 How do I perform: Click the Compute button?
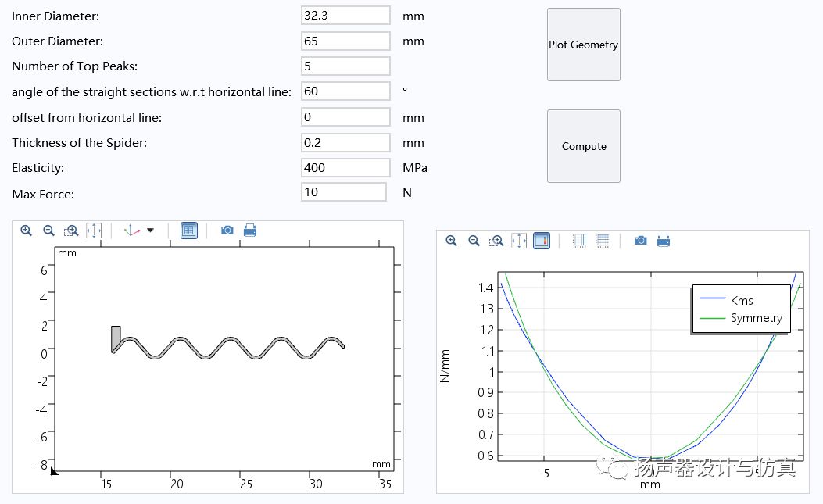584,146
